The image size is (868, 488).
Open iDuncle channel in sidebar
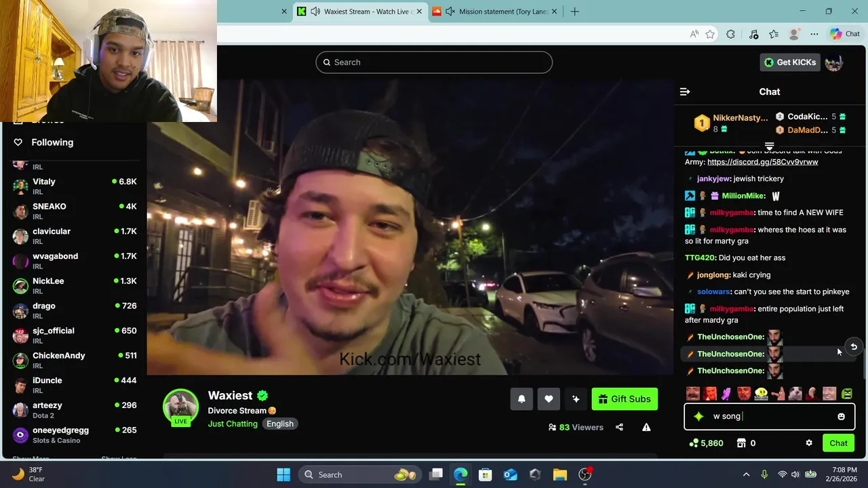click(75, 386)
